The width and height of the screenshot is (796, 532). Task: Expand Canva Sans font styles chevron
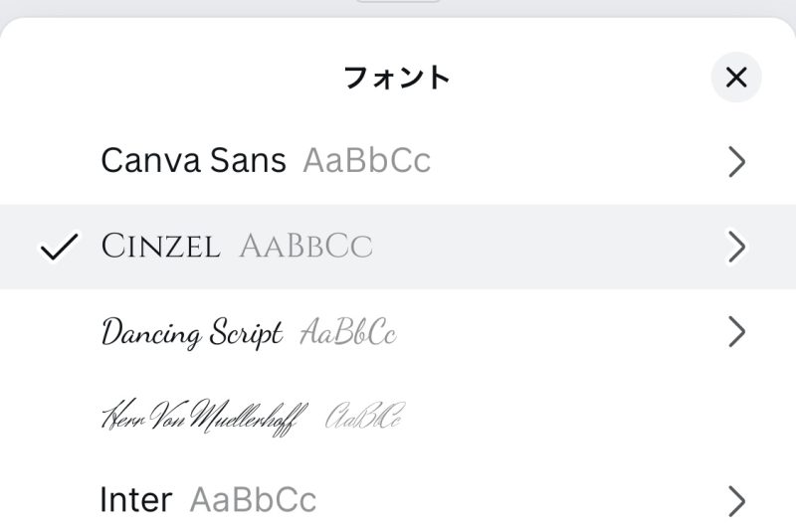point(736,162)
